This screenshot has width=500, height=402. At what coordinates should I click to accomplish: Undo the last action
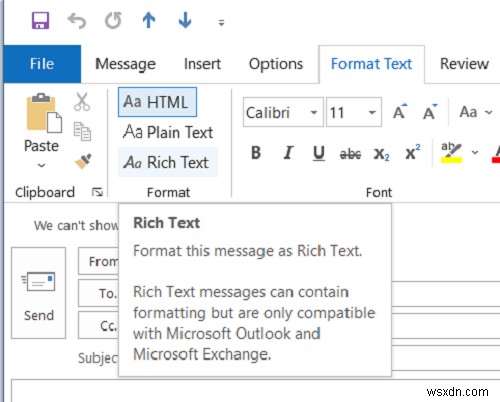point(77,21)
